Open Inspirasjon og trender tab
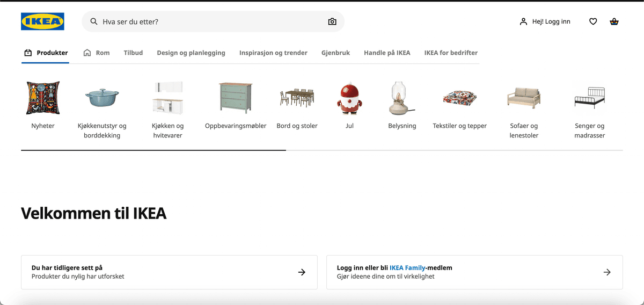The image size is (644, 305). [273, 53]
